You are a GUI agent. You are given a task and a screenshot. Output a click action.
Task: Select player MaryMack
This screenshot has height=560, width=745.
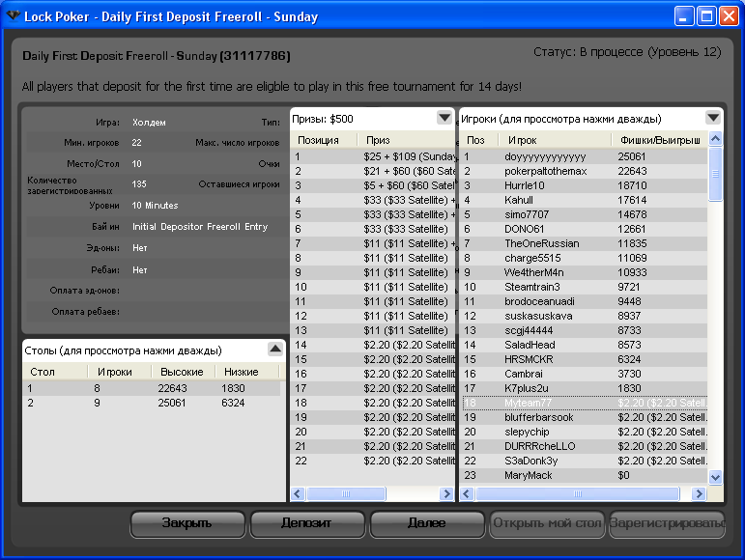tap(585, 475)
